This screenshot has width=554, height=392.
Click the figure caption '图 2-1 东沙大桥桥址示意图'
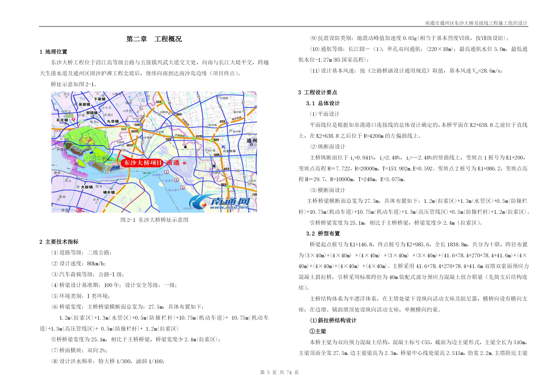(154, 220)
